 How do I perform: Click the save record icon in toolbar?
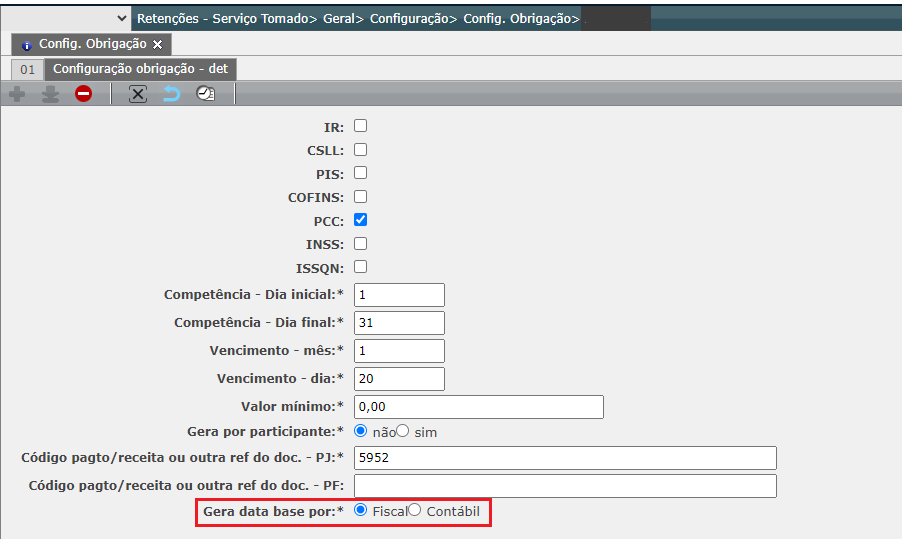point(50,94)
